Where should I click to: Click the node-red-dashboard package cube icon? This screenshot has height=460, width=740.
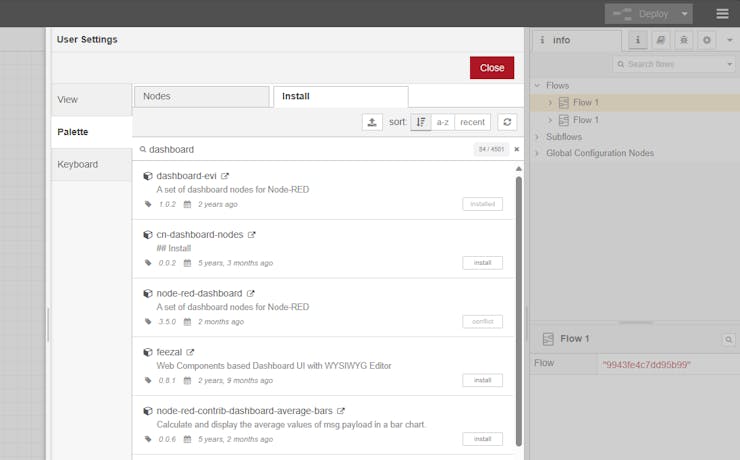click(x=148, y=293)
